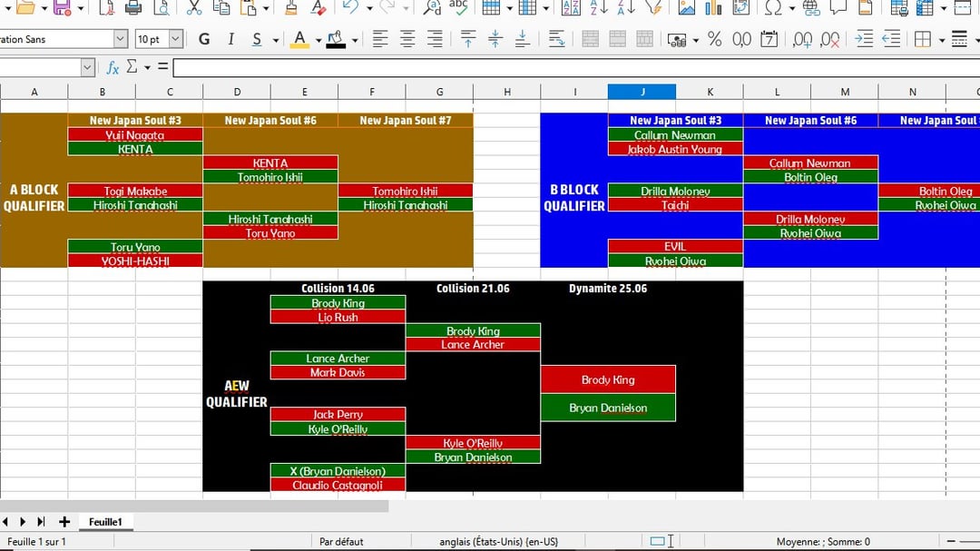
Task: Switch to the Feuille1 sheet tab
Action: 105,522
